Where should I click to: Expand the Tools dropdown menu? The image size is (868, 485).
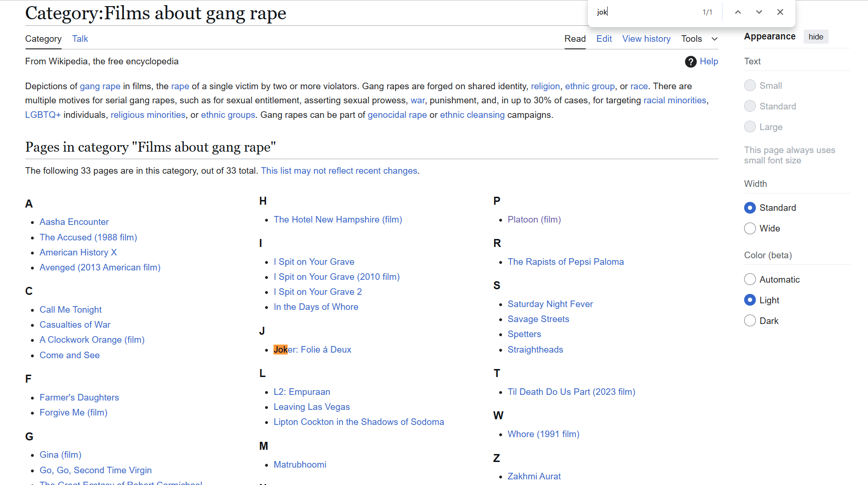(x=699, y=39)
